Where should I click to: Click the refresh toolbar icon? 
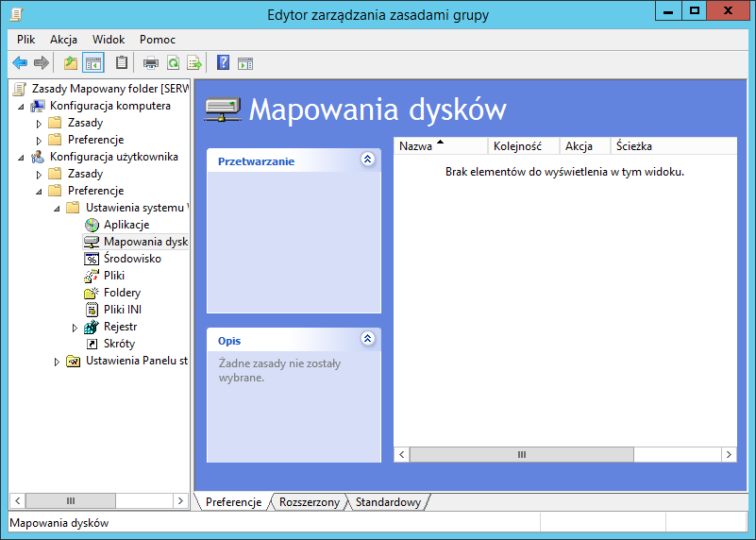(173, 62)
